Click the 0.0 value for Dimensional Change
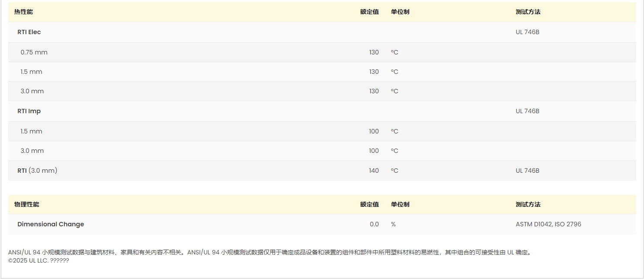 click(x=374, y=224)
